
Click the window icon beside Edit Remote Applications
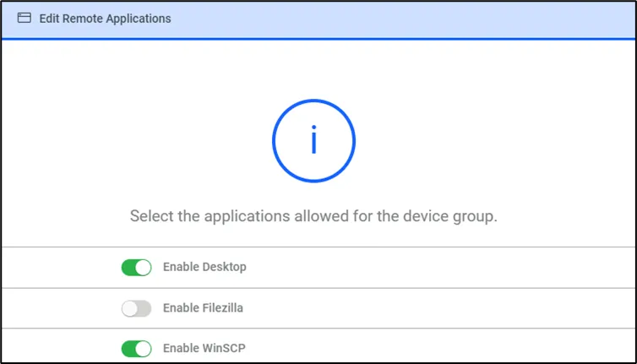click(x=24, y=18)
